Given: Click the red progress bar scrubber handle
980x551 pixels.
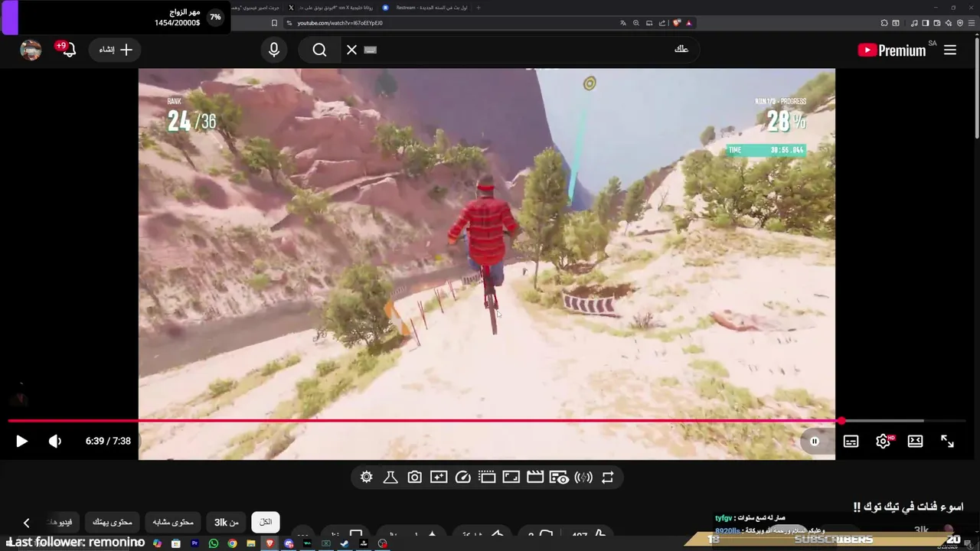Looking at the screenshot, I should pyautogui.click(x=841, y=421).
